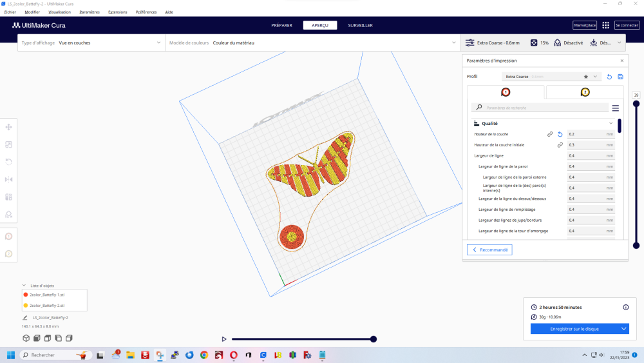Click the layer slider bottom handle
Screen dimensions: 644x363
click(636, 246)
